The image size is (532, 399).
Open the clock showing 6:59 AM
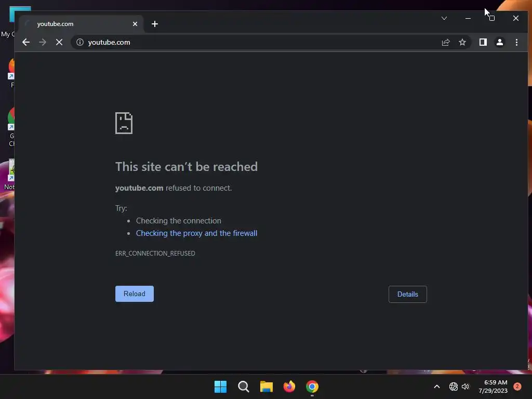coord(493,387)
